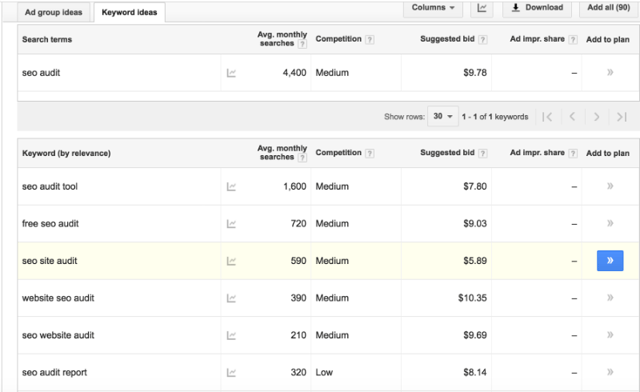
Task: Go to first page of keywords
Action: [547, 117]
